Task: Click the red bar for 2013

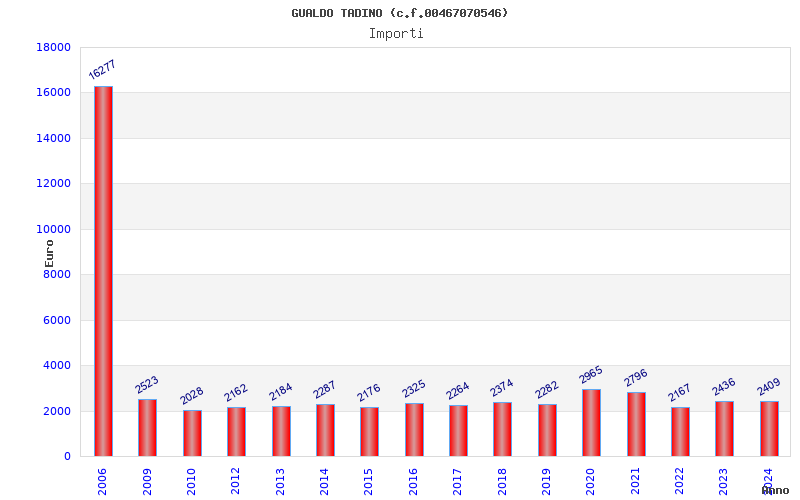Action: coord(281,431)
